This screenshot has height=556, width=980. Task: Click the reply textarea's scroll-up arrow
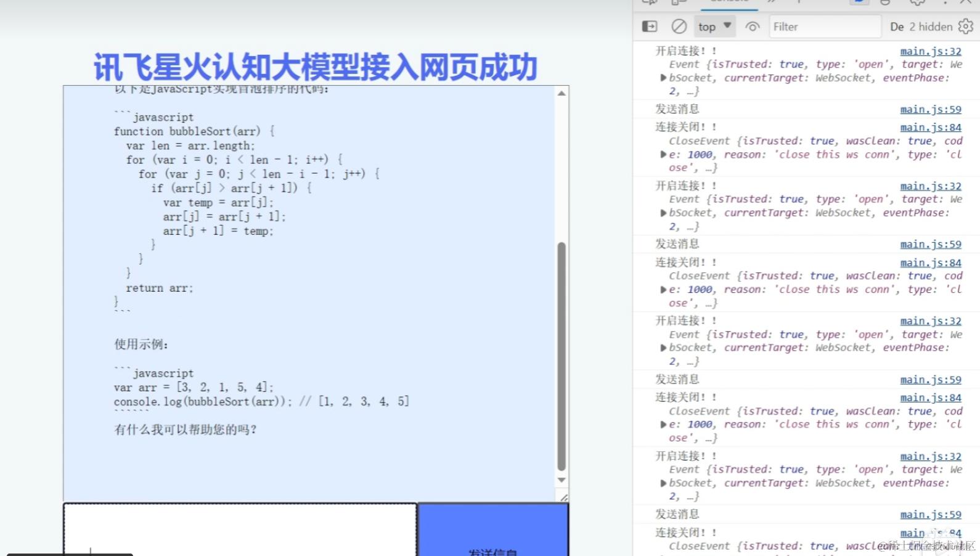click(x=561, y=93)
